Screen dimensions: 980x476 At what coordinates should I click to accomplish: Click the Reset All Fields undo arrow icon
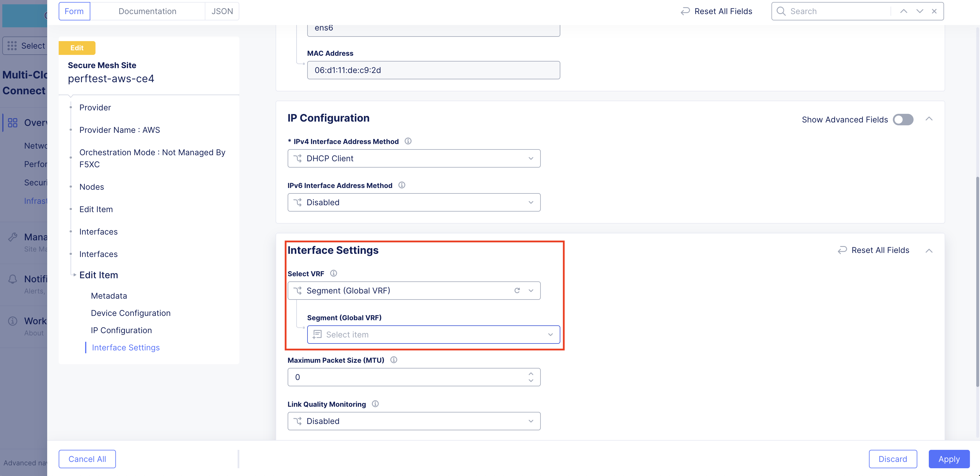tap(685, 11)
